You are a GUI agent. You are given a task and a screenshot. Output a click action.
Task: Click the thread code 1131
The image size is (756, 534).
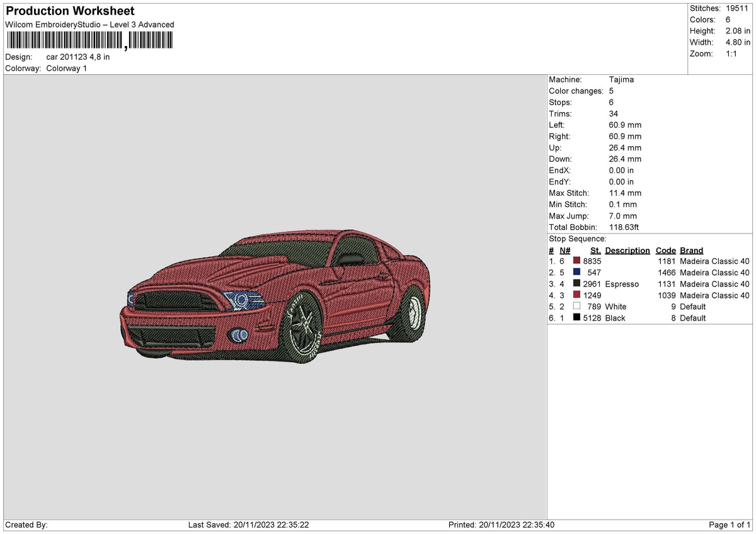(667, 283)
